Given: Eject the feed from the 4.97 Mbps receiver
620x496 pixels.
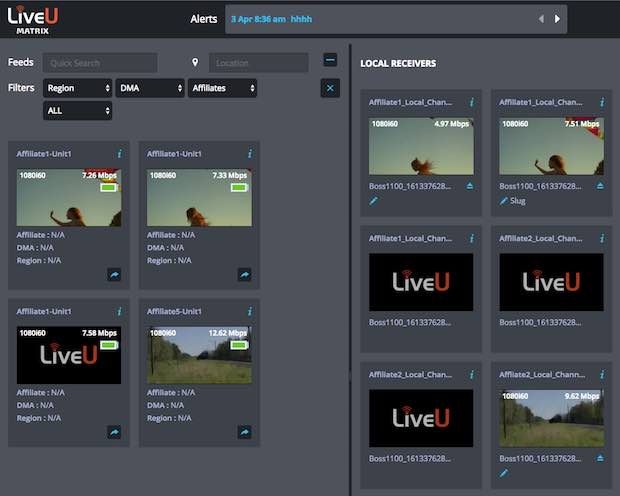Looking at the screenshot, I should click(x=470, y=186).
